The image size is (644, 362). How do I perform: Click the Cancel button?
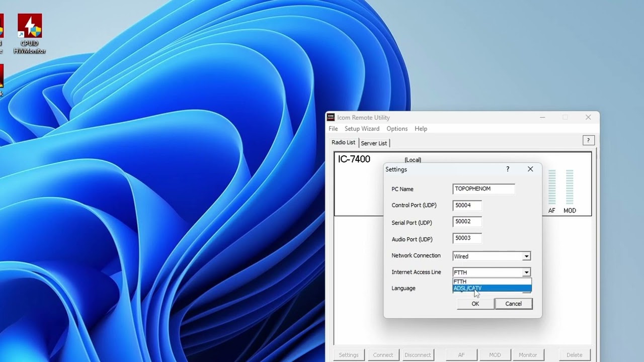point(513,304)
